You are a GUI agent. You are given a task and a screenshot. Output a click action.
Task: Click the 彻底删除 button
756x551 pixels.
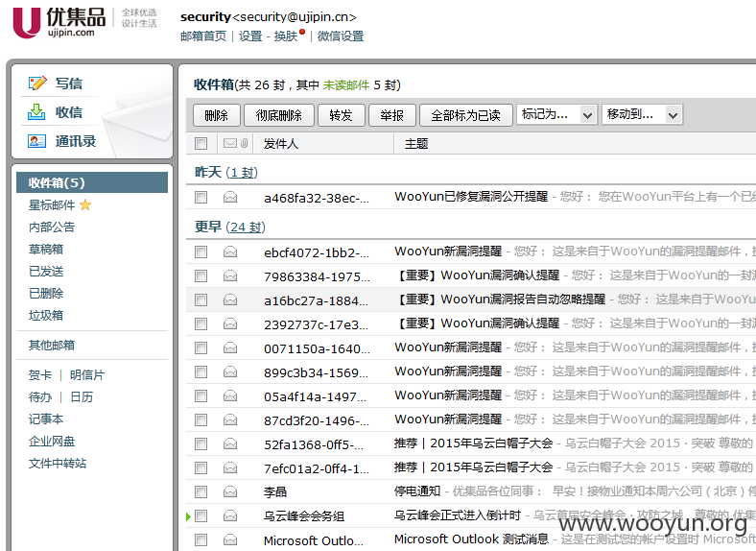coord(278,115)
